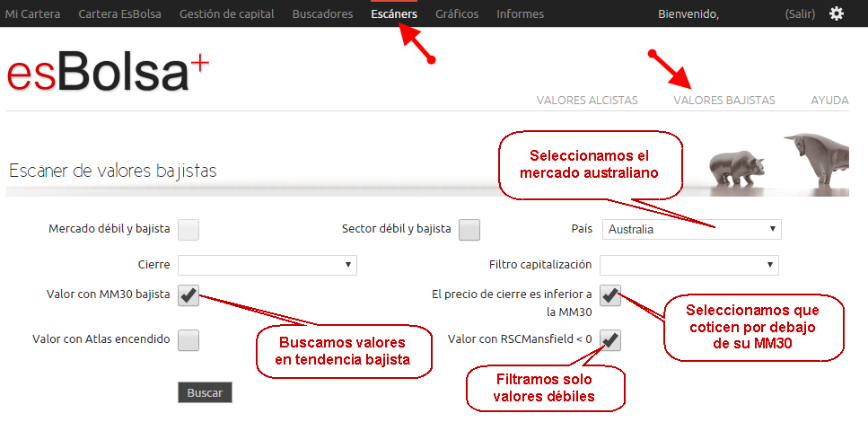Switch to VALORES BAJISTAS tab
868x422 pixels.
(x=724, y=101)
